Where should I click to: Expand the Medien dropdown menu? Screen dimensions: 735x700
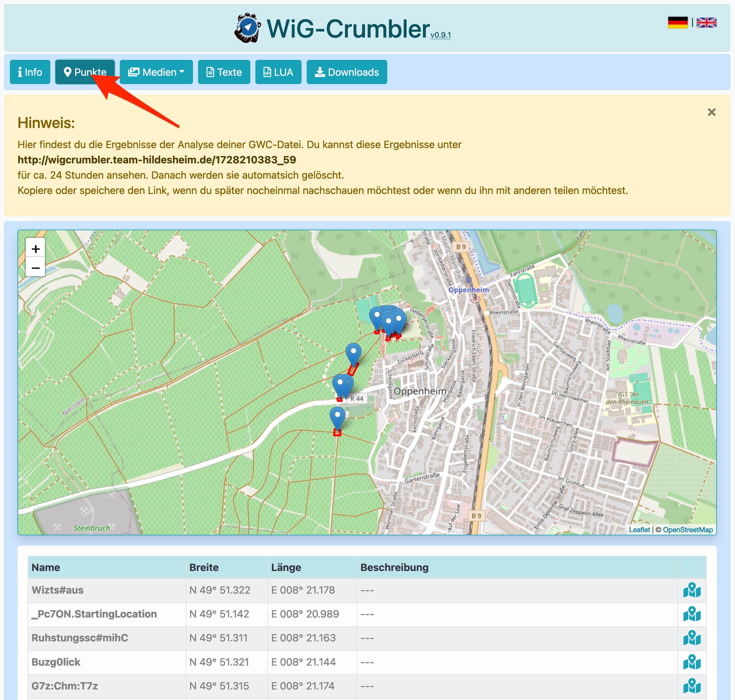pos(156,72)
